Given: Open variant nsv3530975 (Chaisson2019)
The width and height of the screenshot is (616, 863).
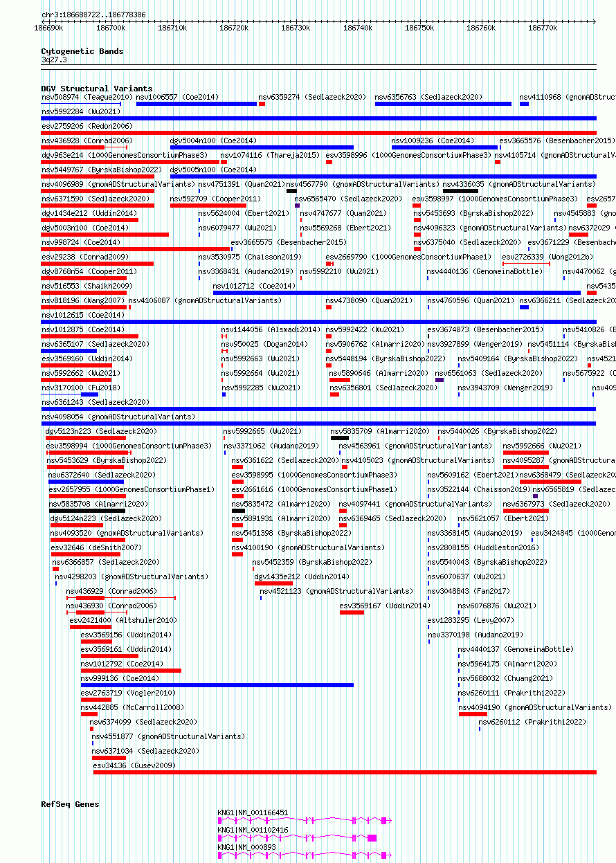Looking at the screenshot, I should click(249, 257).
